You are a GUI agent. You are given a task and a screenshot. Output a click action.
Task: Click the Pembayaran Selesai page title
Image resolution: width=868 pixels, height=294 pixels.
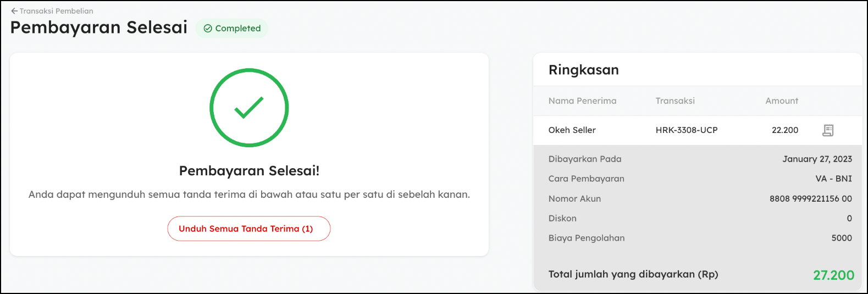(x=99, y=27)
